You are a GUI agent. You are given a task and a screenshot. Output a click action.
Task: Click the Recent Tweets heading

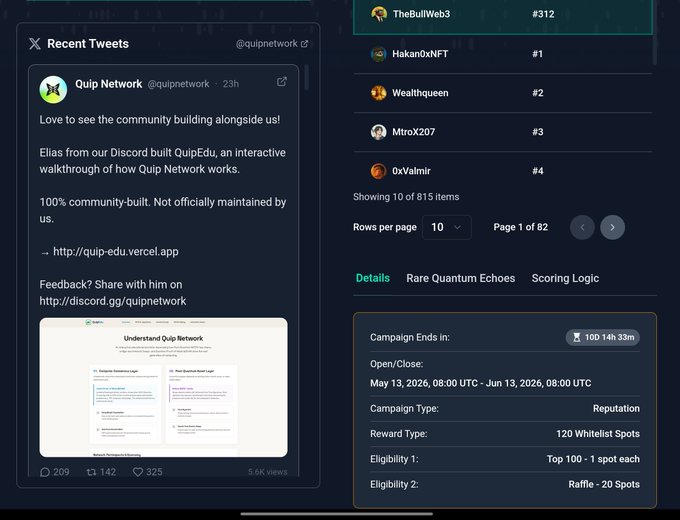(x=88, y=44)
